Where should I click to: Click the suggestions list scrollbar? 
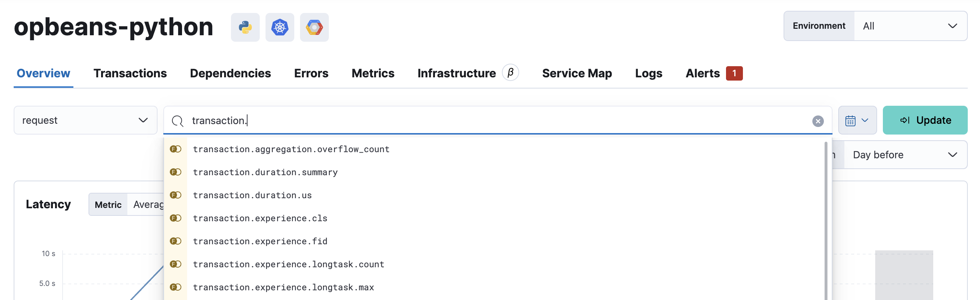point(826,221)
